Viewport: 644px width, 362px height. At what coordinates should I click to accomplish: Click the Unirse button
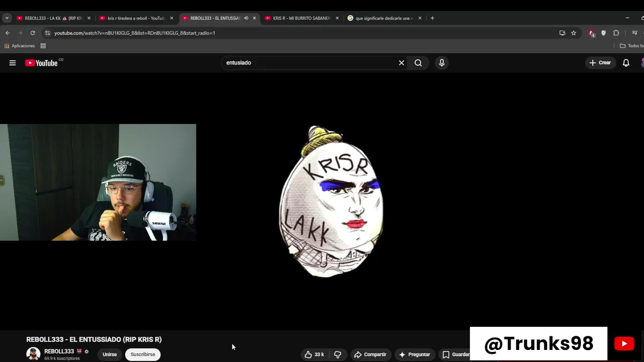point(110,354)
